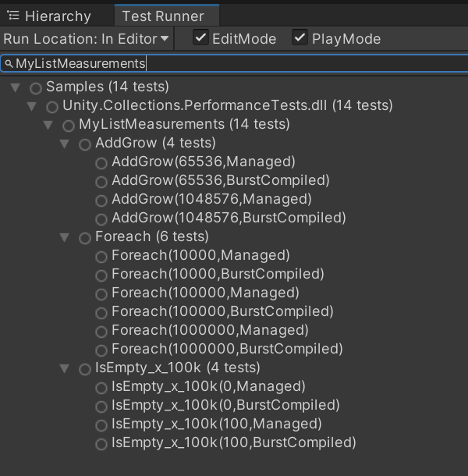Screen dimensions: 468x476
Task: Click the search magnifier icon in filter field
Action: [x=9, y=64]
